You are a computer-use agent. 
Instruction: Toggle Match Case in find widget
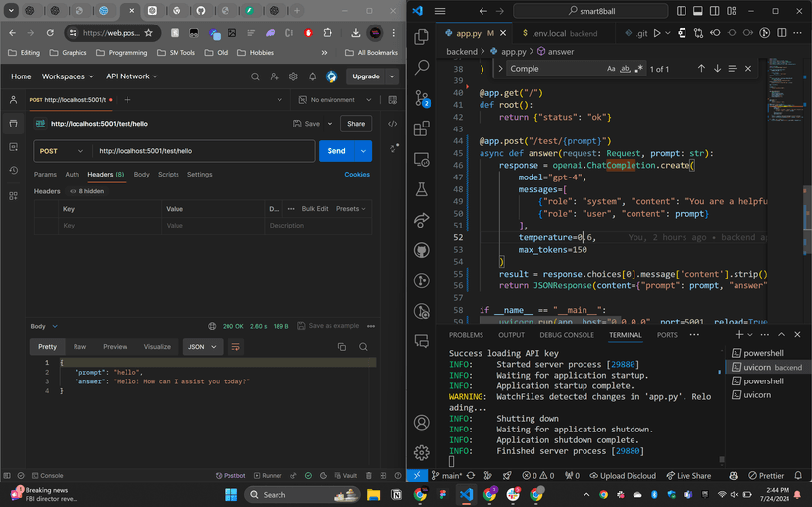click(x=611, y=69)
